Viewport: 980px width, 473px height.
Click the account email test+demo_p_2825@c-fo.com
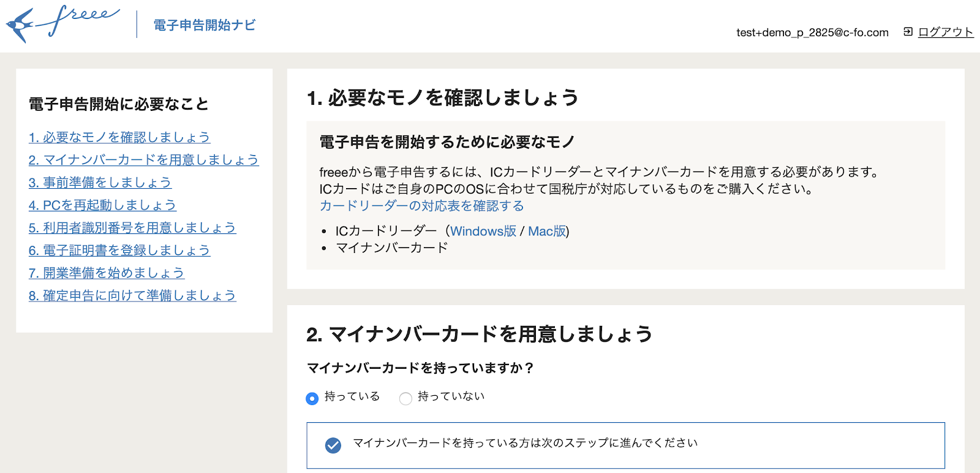pyautogui.click(x=812, y=32)
